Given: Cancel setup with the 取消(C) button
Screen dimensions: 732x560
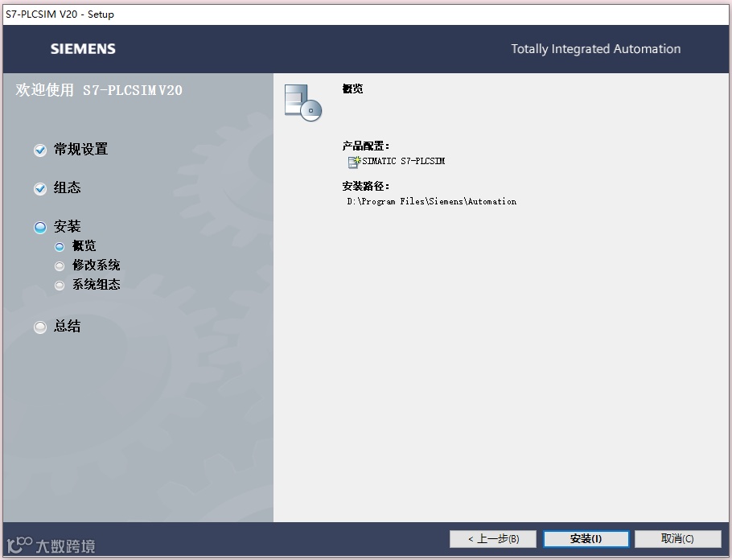Looking at the screenshot, I should [x=677, y=538].
